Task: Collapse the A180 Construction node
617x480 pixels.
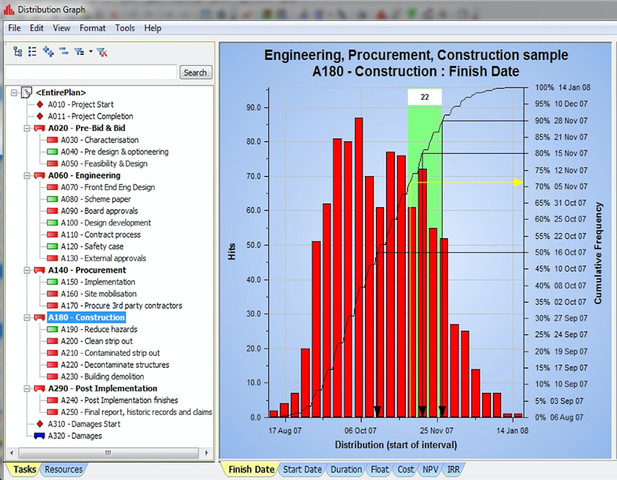Action: click(27, 318)
